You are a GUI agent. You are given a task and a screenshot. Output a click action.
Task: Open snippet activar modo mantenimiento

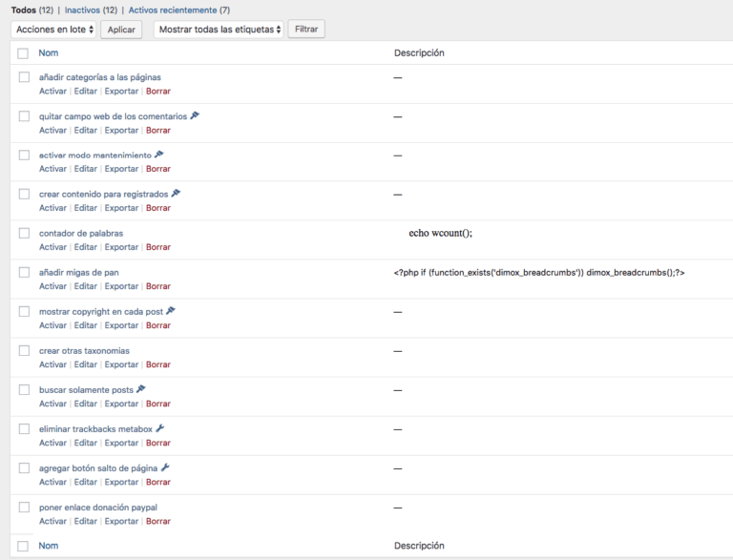pos(95,156)
